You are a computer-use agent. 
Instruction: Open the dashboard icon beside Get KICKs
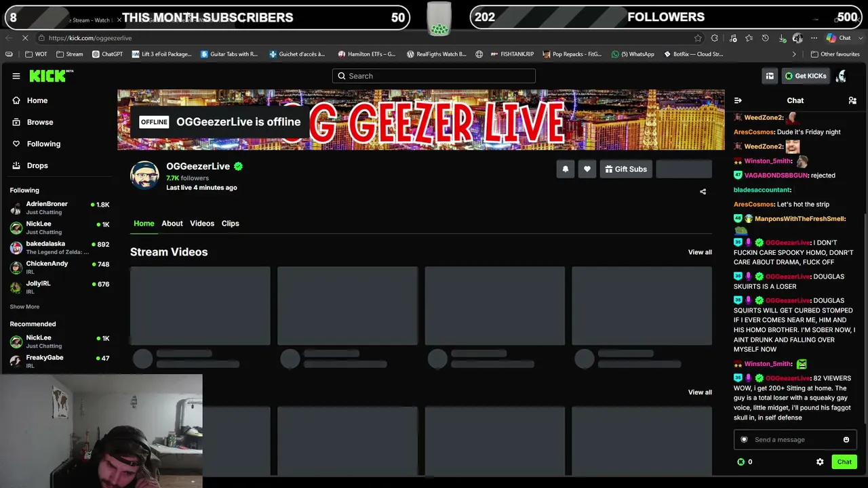(x=770, y=76)
